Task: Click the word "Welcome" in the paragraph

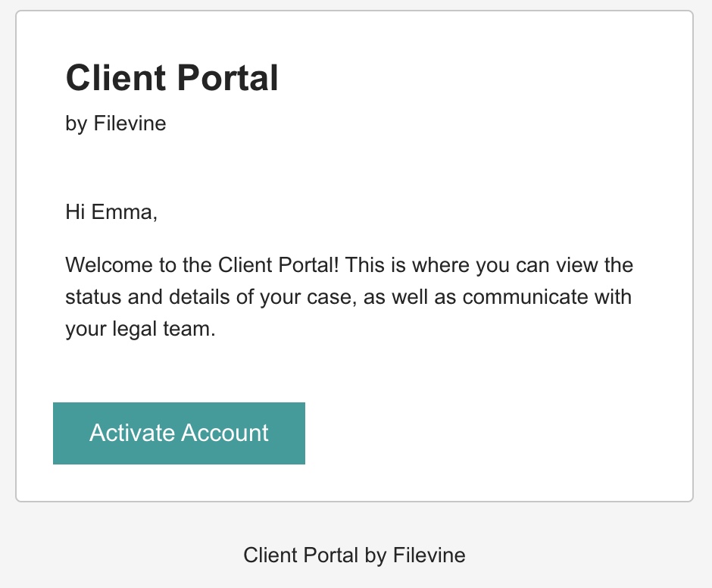Action: point(108,265)
